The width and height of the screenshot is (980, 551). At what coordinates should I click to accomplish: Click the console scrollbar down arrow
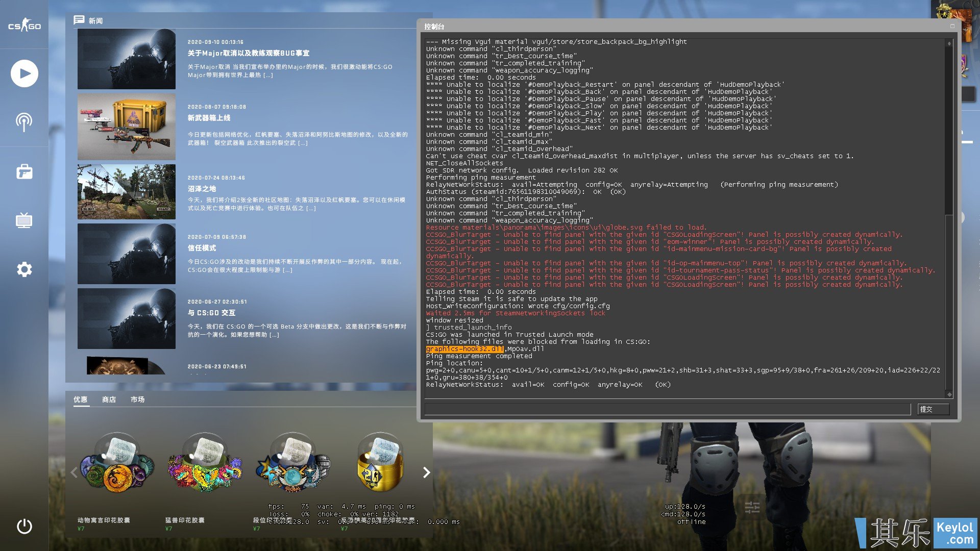[x=949, y=394]
